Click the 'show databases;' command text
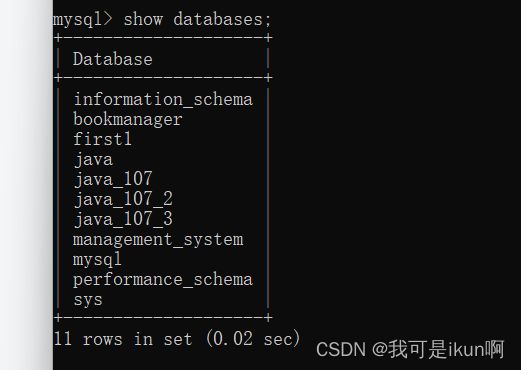521x370 pixels. tap(197, 19)
